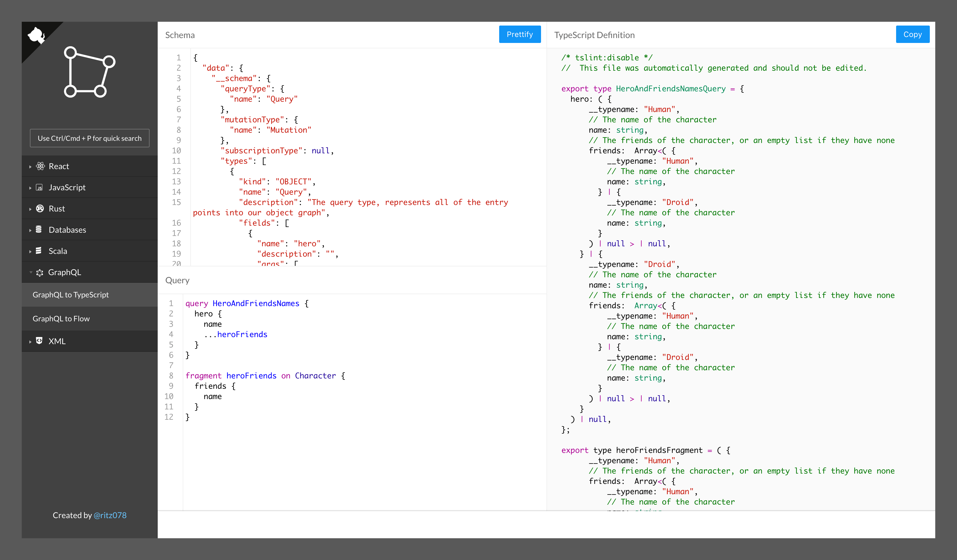Expand the Databases section arrow

tap(30, 230)
